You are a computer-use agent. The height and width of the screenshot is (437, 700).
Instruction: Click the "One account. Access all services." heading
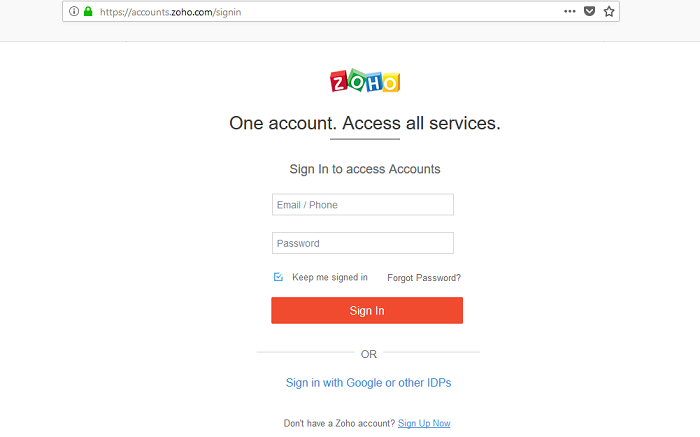[x=365, y=123]
